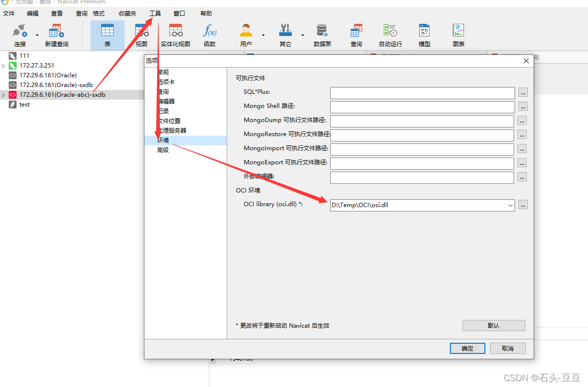Screen dimensions: 588x387
Task: Click the Cancel (取消) button
Action: tap(508, 348)
